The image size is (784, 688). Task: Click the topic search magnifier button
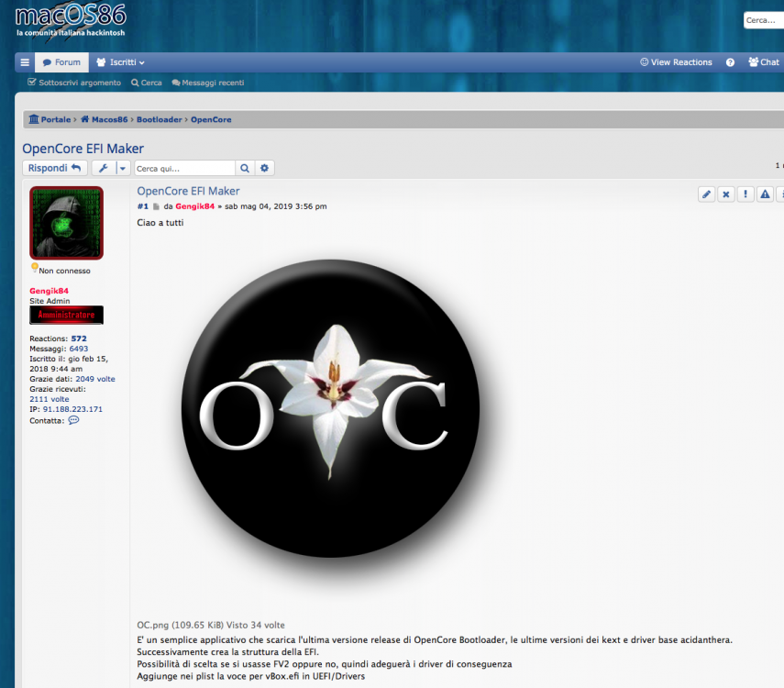pyautogui.click(x=245, y=168)
